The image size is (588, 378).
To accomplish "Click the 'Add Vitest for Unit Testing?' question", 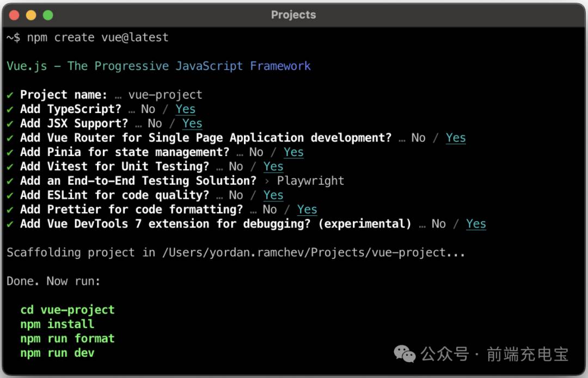I will pos(115,166).
